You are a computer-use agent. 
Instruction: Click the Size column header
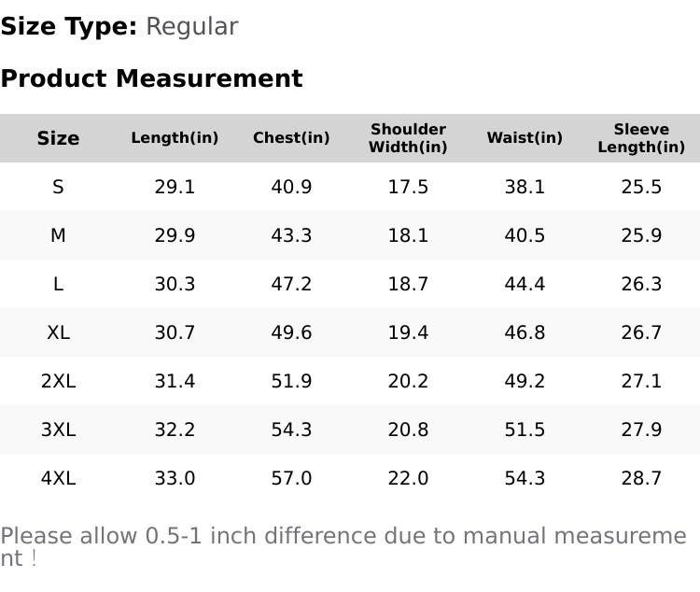58,138
